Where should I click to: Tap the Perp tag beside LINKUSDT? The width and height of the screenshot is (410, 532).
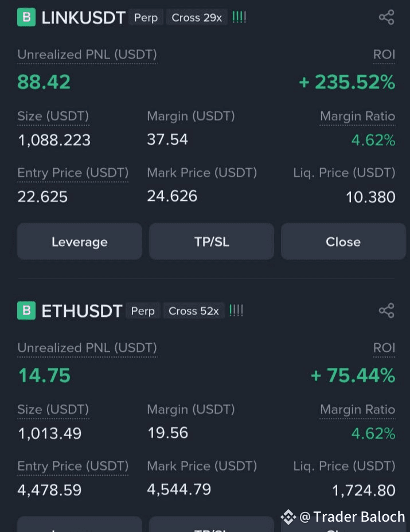[146, 17]
